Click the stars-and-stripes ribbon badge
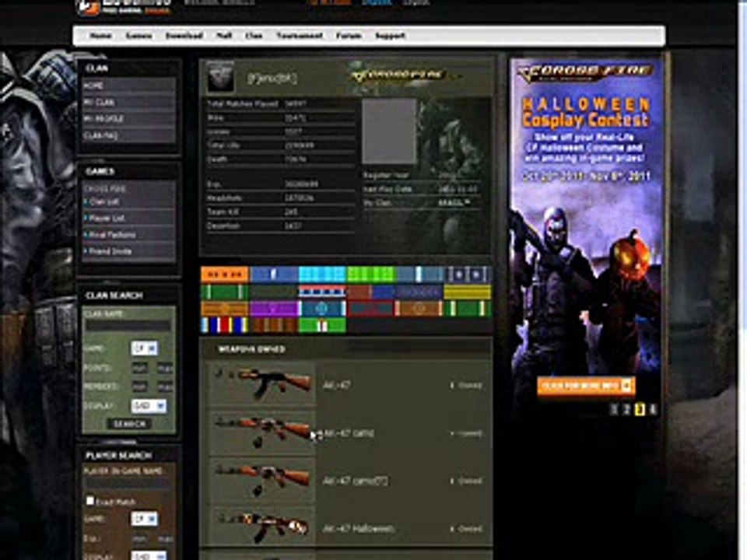Viewport: 747px width, 560px height. pos(322,292)
